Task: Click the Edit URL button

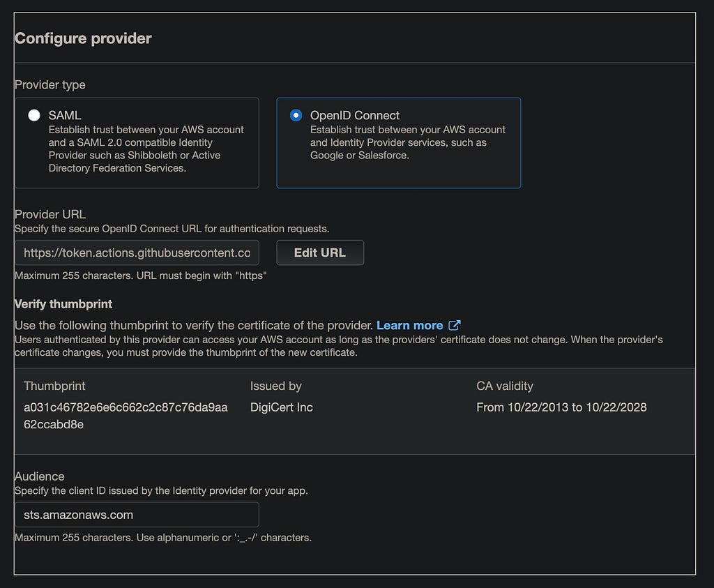Action: pos(320,252)
